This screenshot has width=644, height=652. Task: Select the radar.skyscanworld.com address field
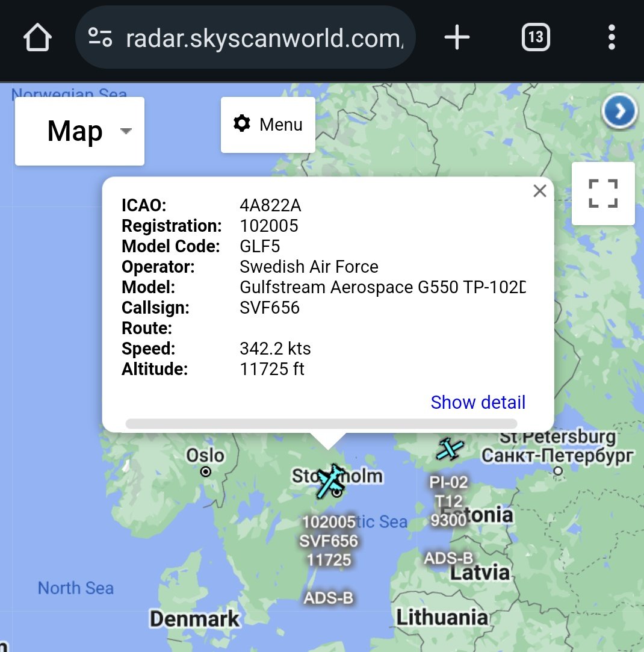[x=246, y=37]
